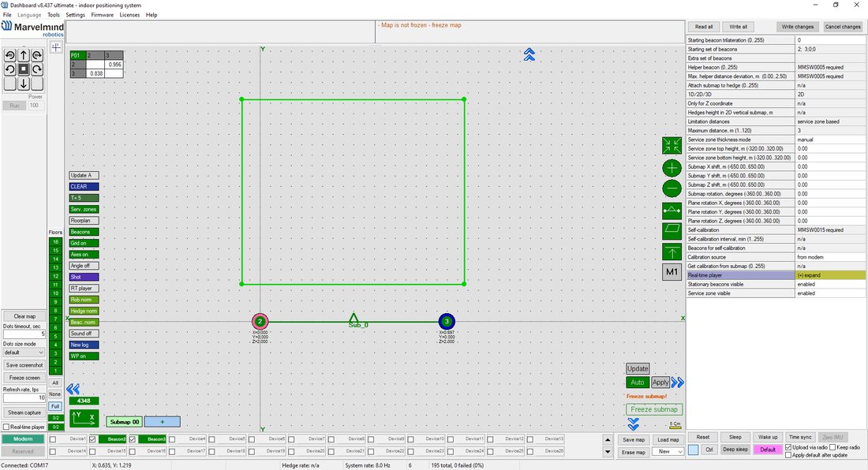Click the Clear map button
The width and height of the screenshot is (868, 470).
click(24, 316)
